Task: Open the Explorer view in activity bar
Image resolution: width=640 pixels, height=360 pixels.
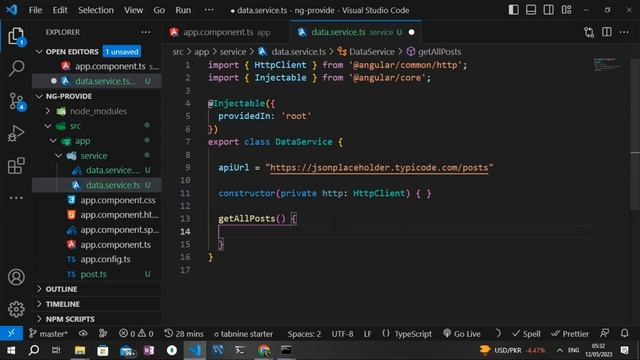Action: point(16,37)
